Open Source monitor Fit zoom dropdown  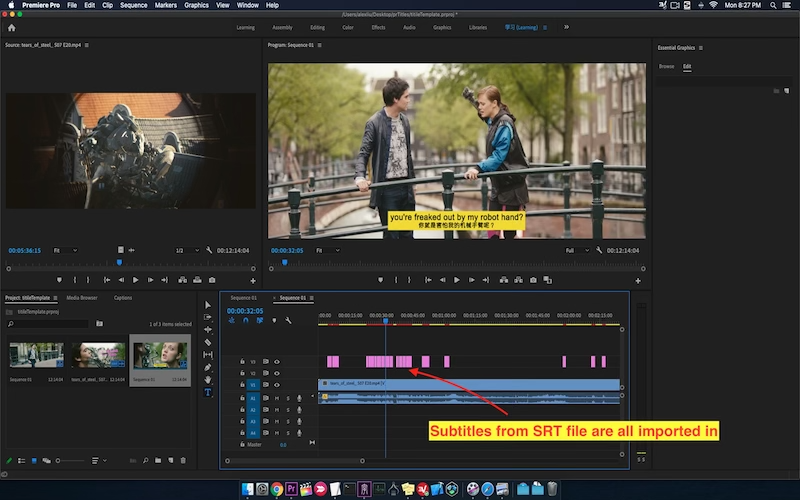(x=65, y=251)
